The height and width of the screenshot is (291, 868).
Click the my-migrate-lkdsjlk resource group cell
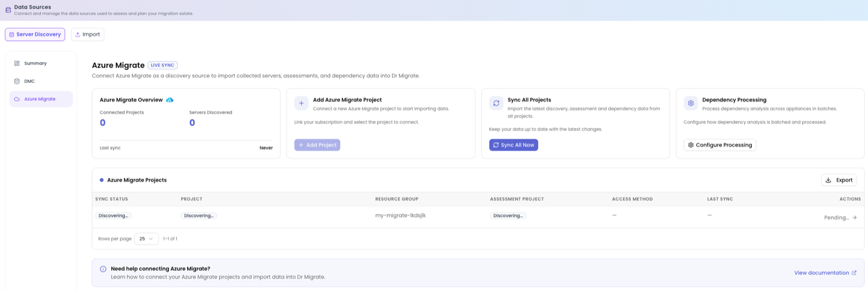pos(400,215)
